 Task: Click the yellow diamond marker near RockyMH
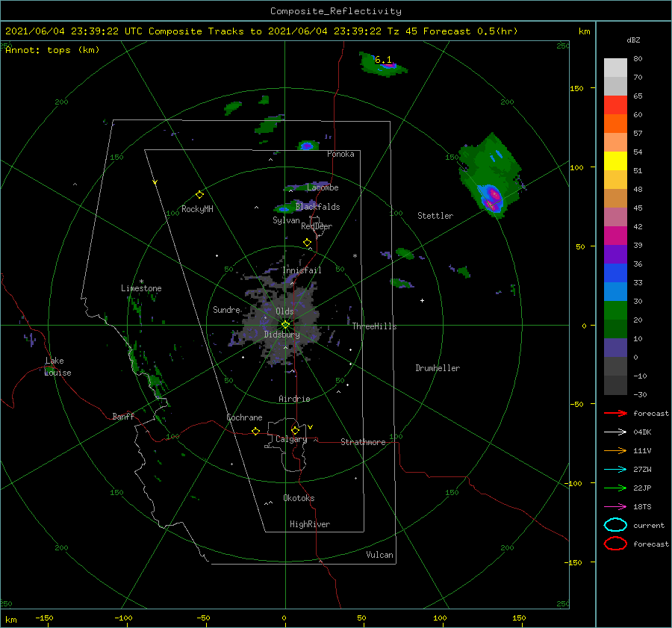199,195
